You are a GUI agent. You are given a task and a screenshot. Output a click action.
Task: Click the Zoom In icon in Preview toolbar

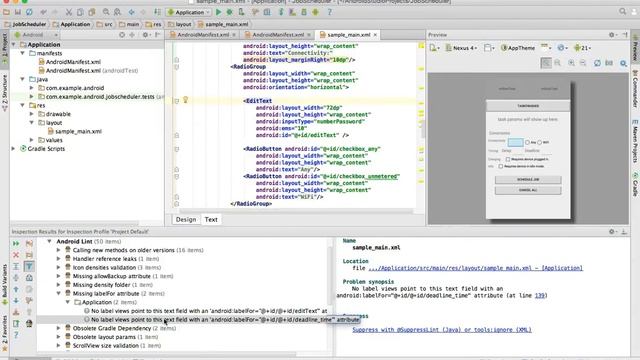571,63
